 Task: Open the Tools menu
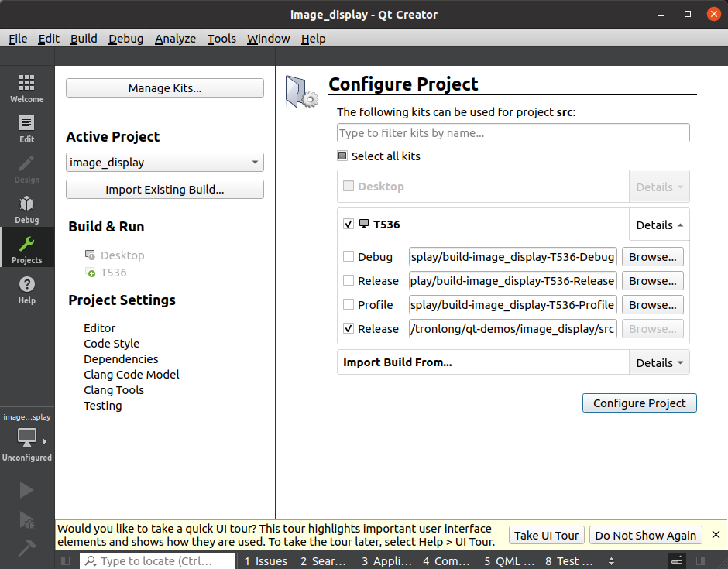pos(221,39)
